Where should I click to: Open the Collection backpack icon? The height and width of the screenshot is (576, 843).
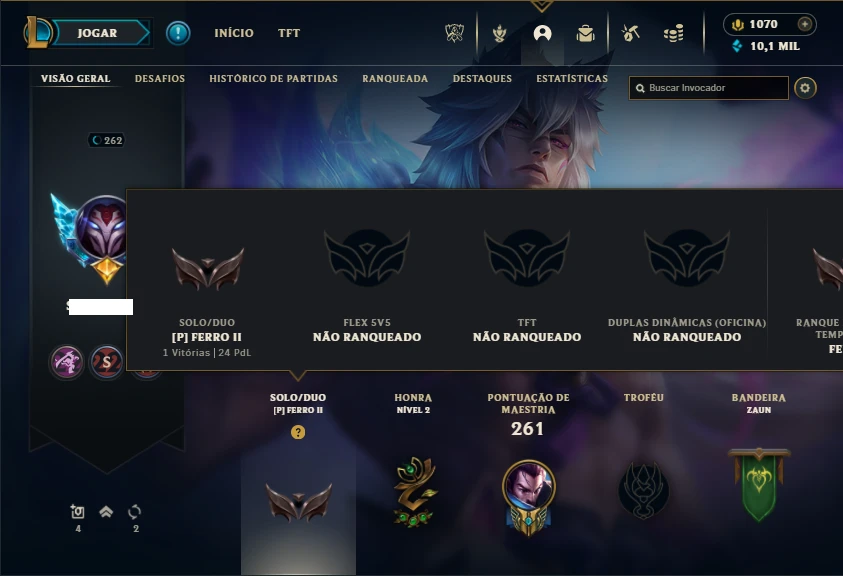coord(585,33)
